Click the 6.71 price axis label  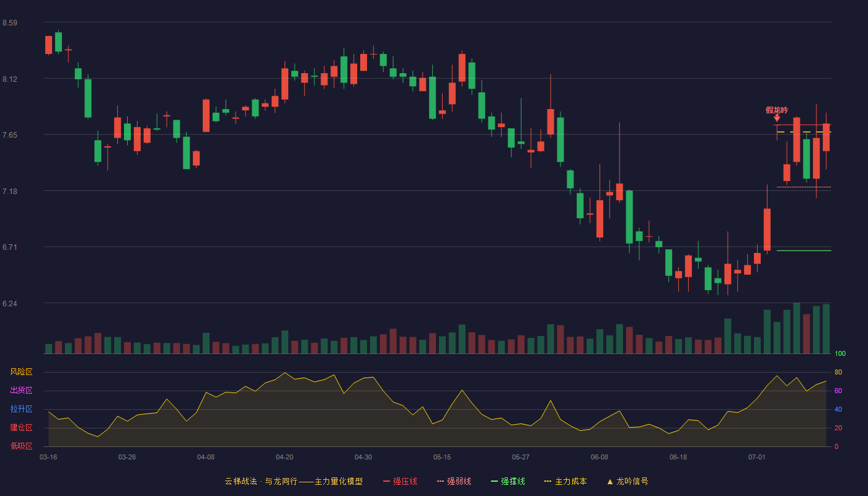tap(10, 247)
